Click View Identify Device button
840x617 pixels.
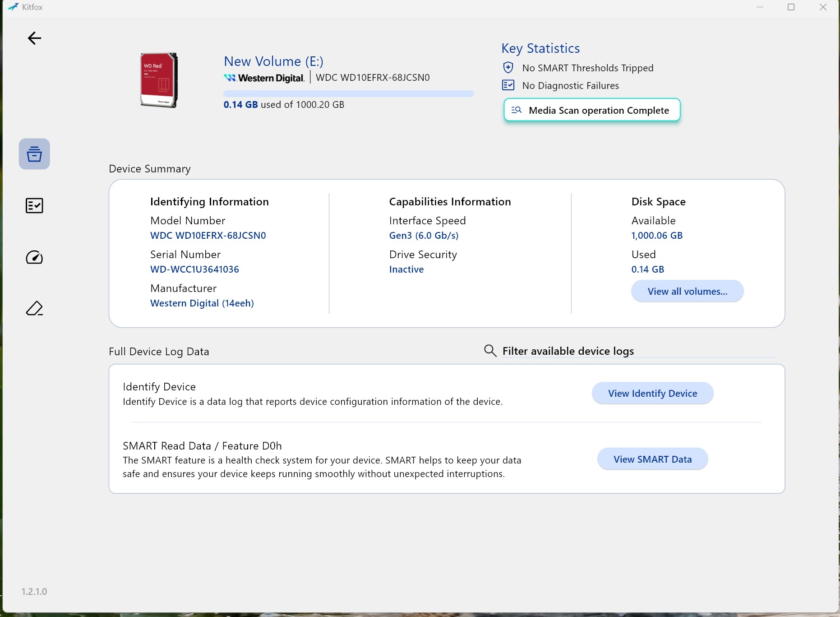tap(652, 394)
